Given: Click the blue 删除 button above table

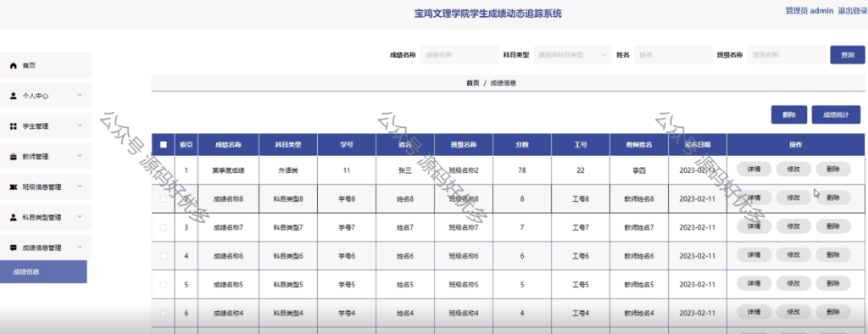Looking at the screenshot, I should click(x=789, y=114).
